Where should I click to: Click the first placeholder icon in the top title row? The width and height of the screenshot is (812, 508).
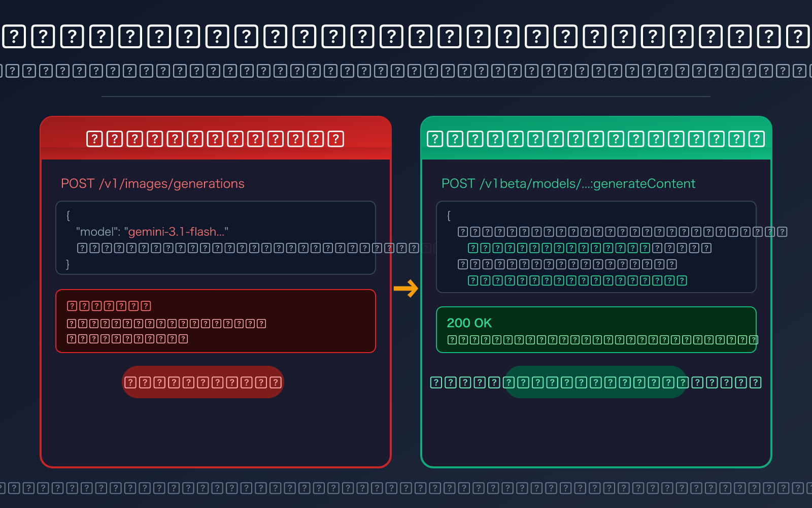pyautogui.click(x=14, y=36)
